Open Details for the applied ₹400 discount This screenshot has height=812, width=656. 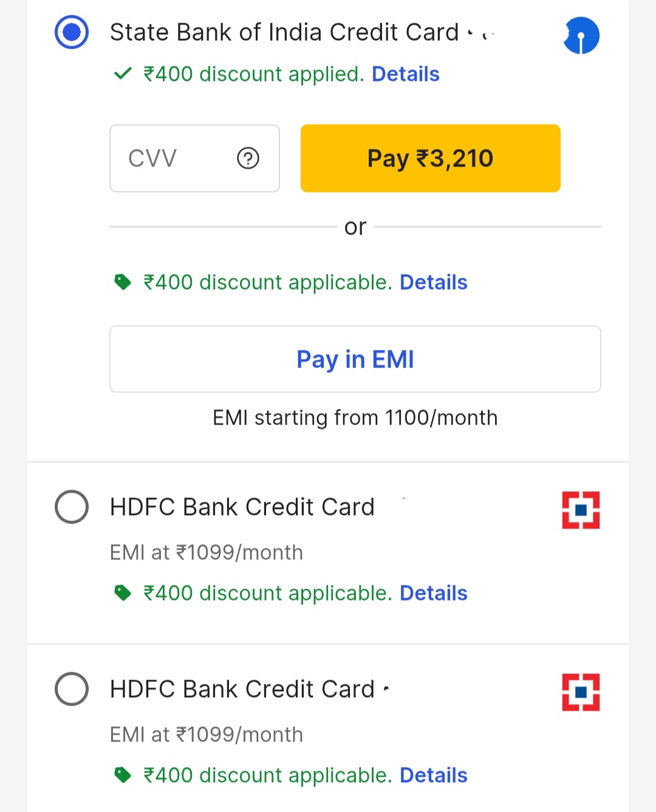tap(405, 73)
